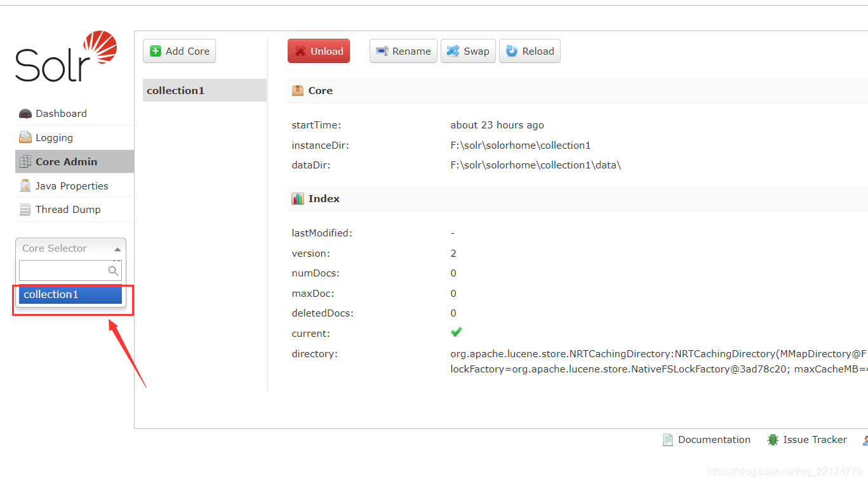Click the current label

[x=310, y=334]
